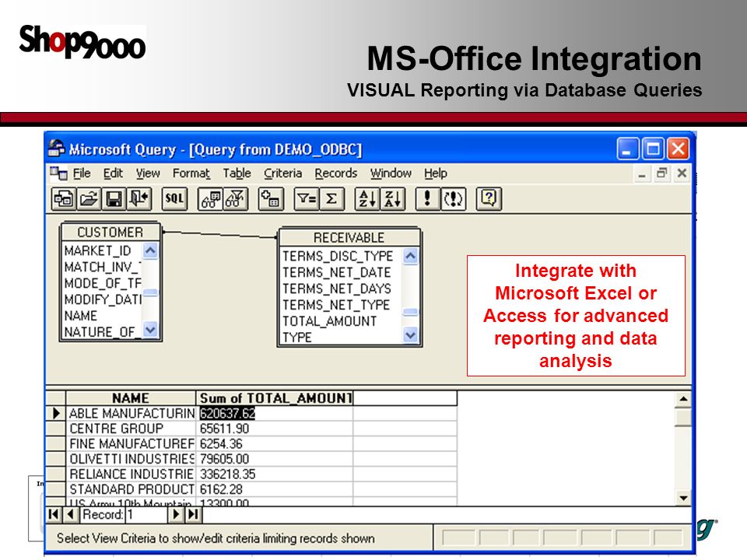This screenshot has width=747, height=560.
Task: Select the highlighted 620637.62 cell
Action: click(x=275, y=413)
